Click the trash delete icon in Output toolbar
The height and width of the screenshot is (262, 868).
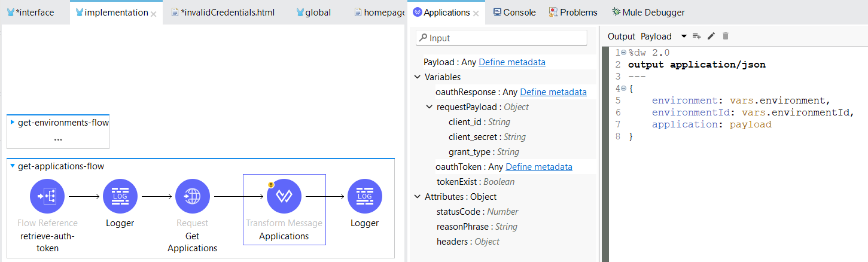[x=726, y=36]
